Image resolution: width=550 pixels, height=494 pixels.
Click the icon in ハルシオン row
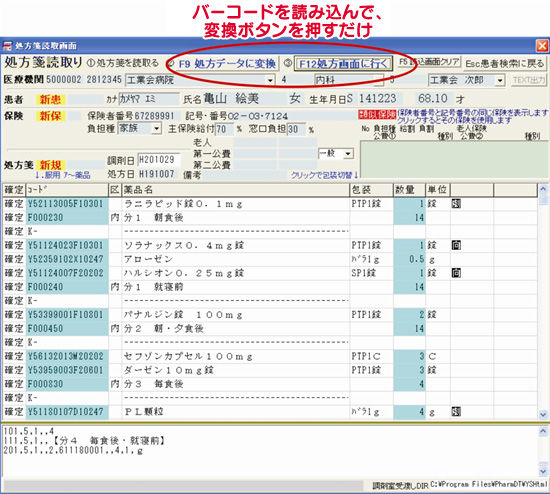(456, 273)
